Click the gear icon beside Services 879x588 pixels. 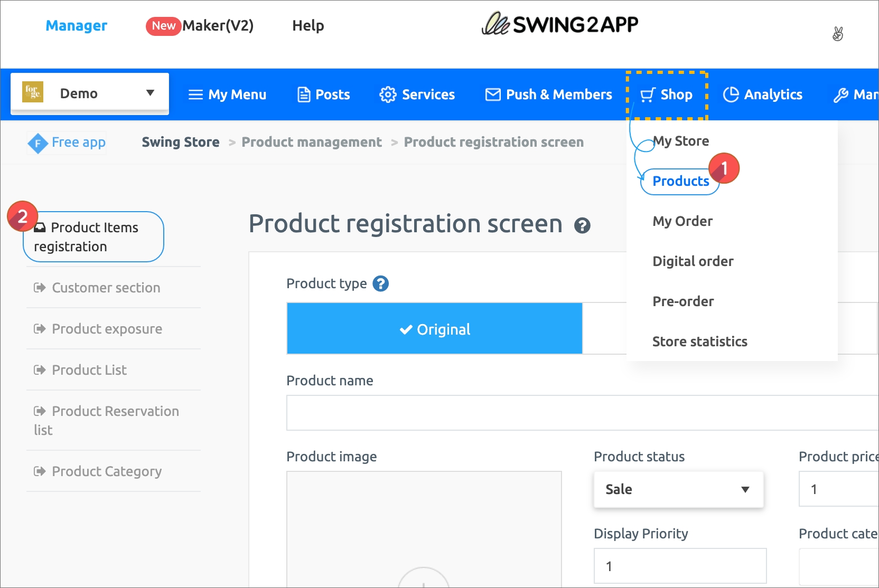tap(388, 94)
